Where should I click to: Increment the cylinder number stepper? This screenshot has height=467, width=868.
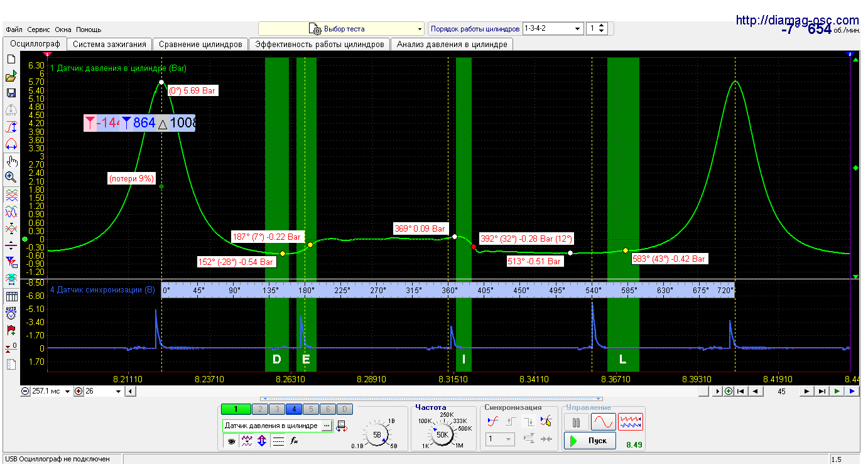tap(602, 26)
